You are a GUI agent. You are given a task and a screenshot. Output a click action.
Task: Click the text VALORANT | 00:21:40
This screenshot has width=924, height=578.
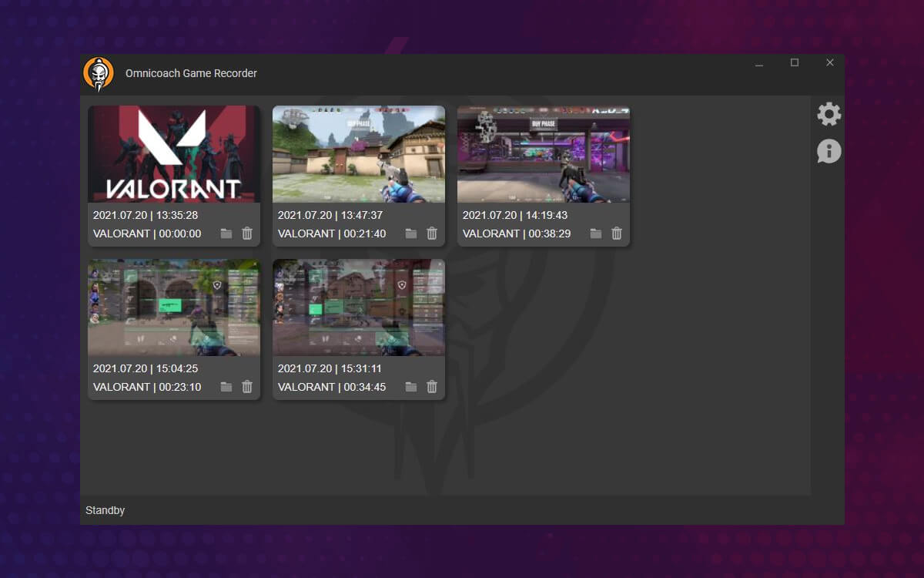point(332,234)
